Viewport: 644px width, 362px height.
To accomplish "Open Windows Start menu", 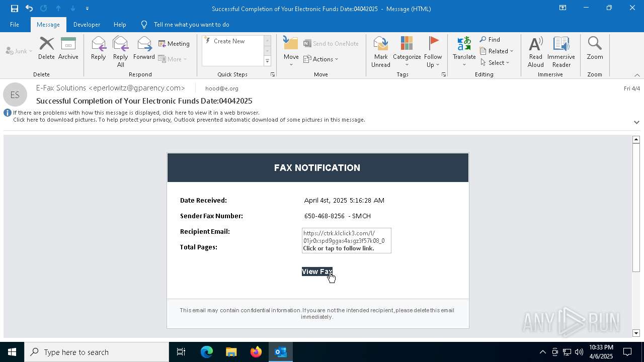I will pyautogui.click(x=12, y=352).
